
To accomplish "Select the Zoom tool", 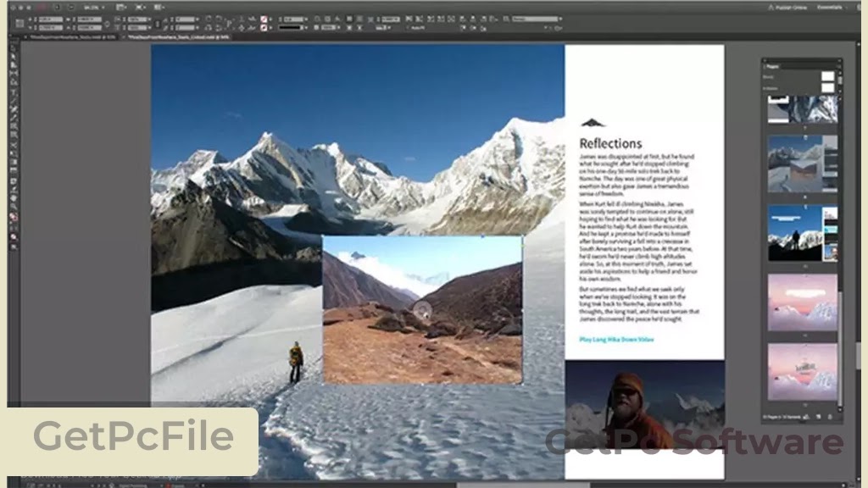I will (14, 207).
